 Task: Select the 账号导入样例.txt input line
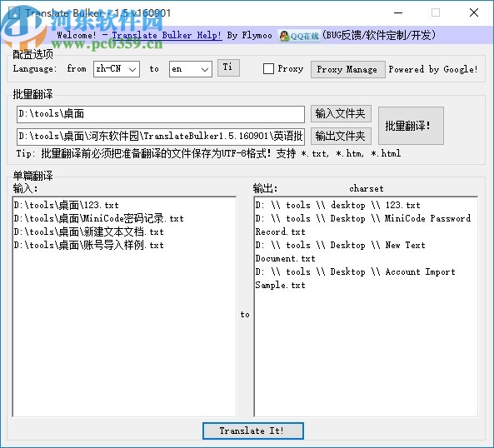89,246
